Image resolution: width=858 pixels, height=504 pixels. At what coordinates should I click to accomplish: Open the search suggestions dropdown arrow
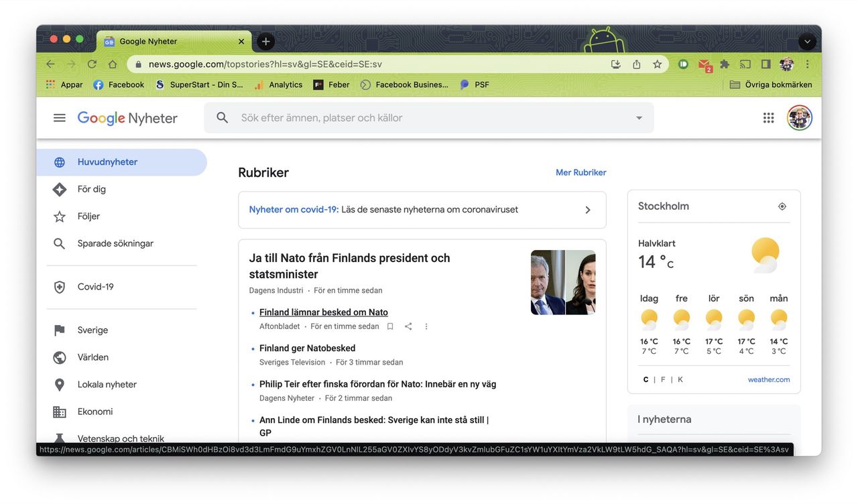[x=638, y=117]
